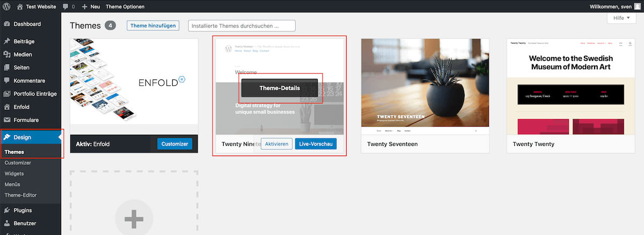Open Theme-Editor submenu entry
644x235 pixels.
click(20, 195)
